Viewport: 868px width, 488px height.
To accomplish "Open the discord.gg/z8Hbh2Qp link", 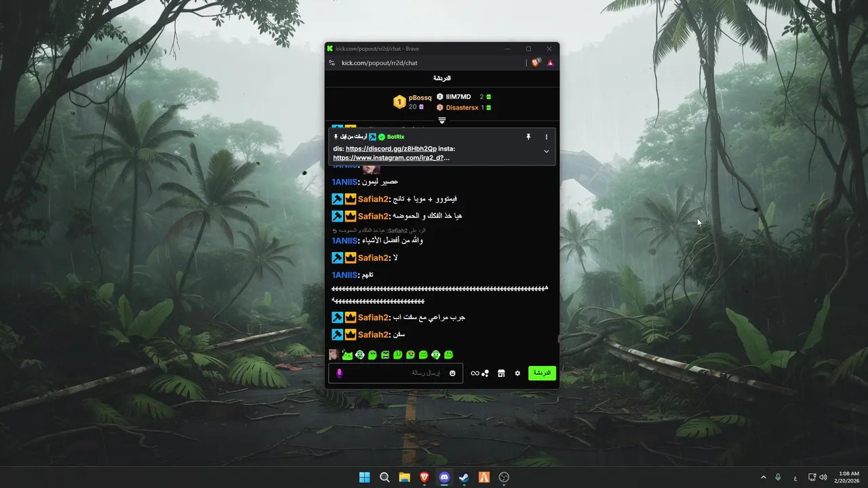I will (x=391, y=149).
